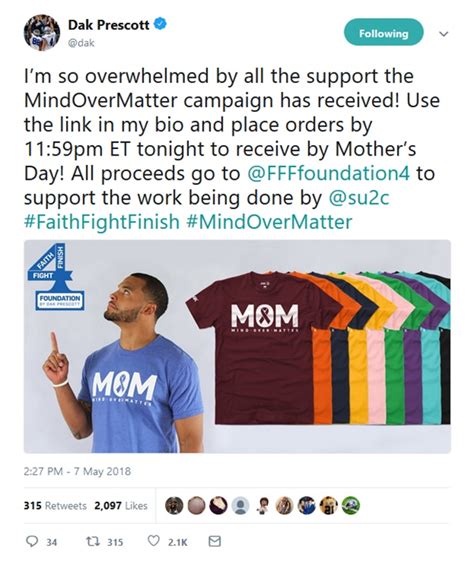The width and height of the screenshot is (474, 564).
Task: Open the @dak handle
Action: [x=81, y=43]
